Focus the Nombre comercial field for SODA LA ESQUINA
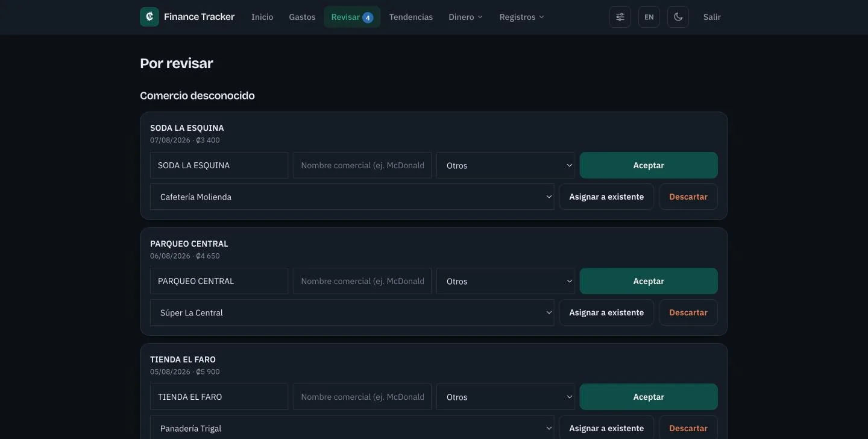Viewport: 868px width, 439px height. 362,165
